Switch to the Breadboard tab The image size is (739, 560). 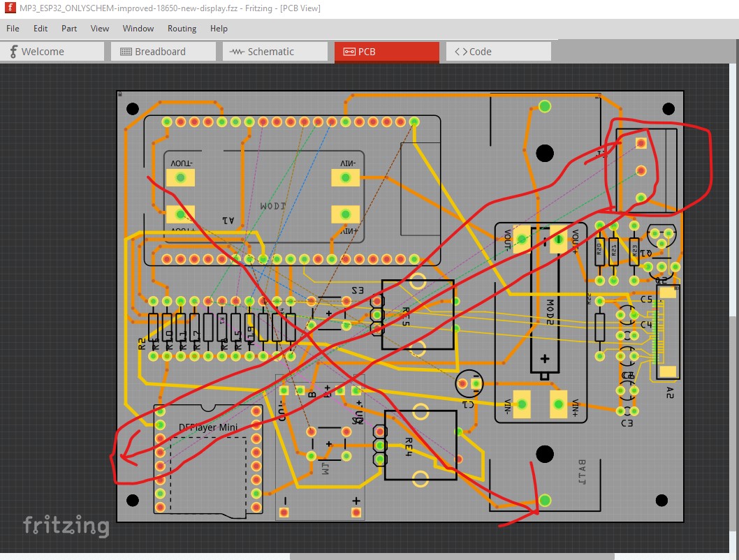click(x=163, y=52)
